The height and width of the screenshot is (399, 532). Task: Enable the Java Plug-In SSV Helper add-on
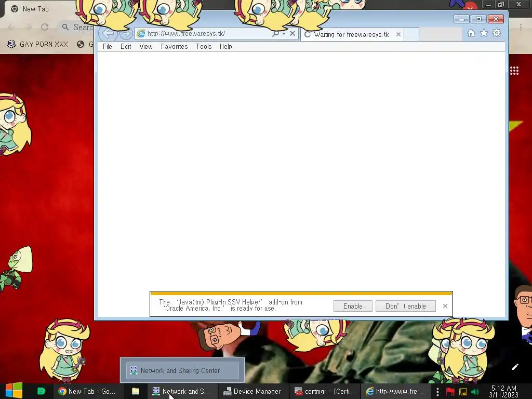(x=353, y=306)
